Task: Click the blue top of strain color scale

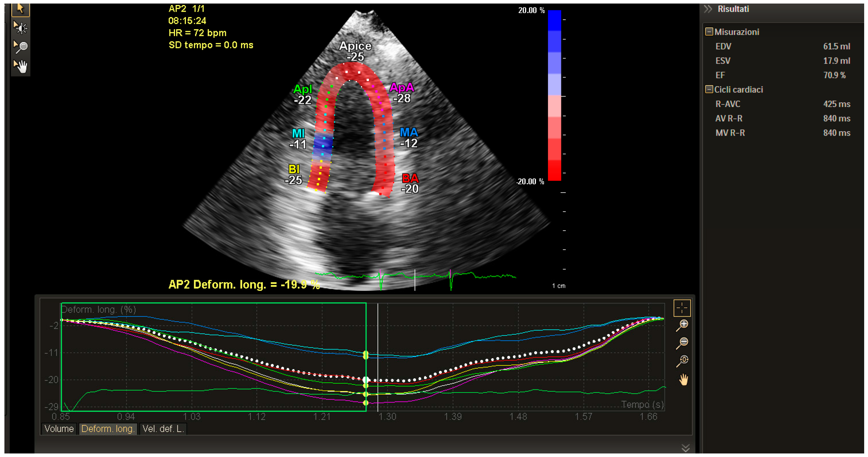Action: [554, 20]
